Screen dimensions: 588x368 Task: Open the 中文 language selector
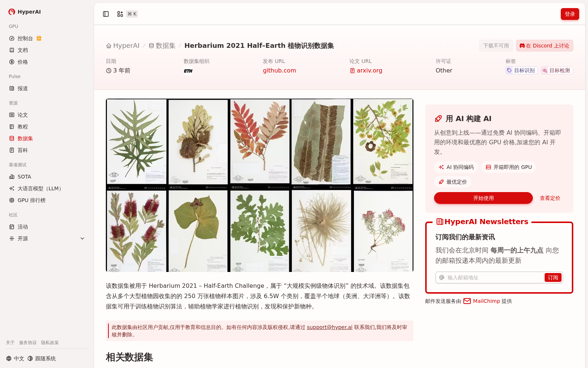click(15, 358)
